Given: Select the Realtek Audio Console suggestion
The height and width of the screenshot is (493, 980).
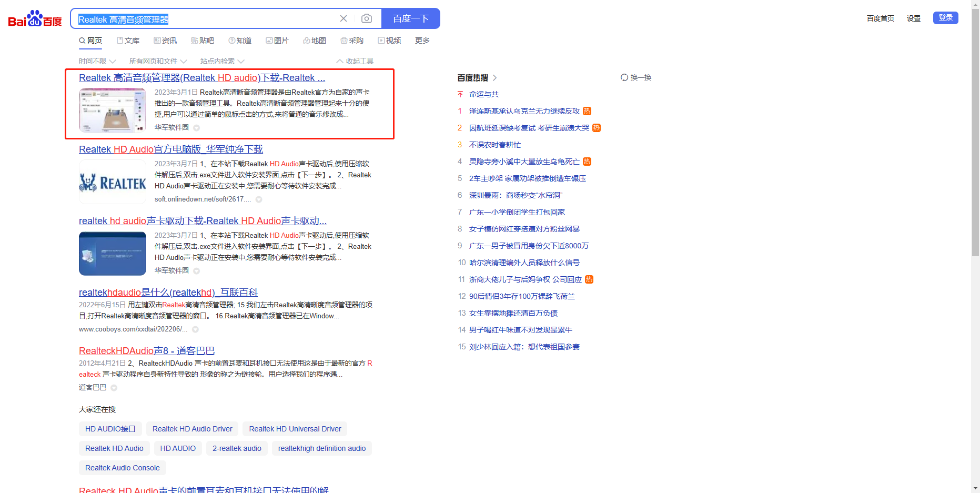Looking at the screenshot, I should (x=123, y=468).
